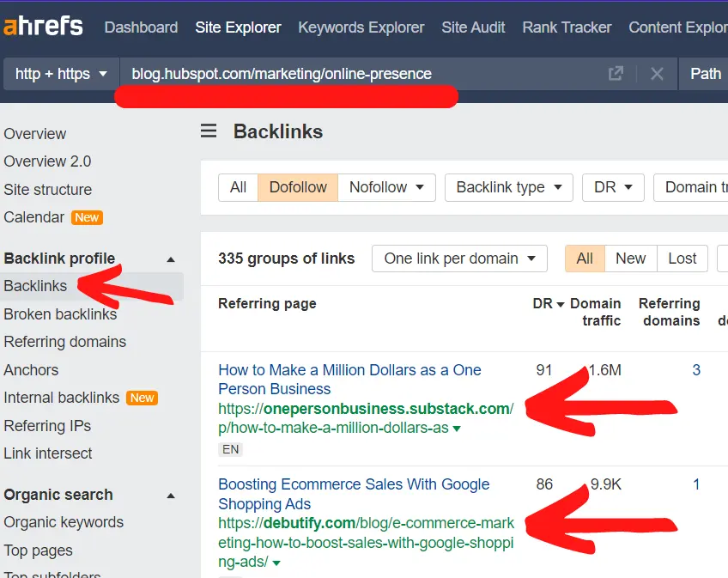This screenshot has height=578, width=728.
Task: Expand the substack URL dropdown arrow
Action: click(x=457, y=429)
